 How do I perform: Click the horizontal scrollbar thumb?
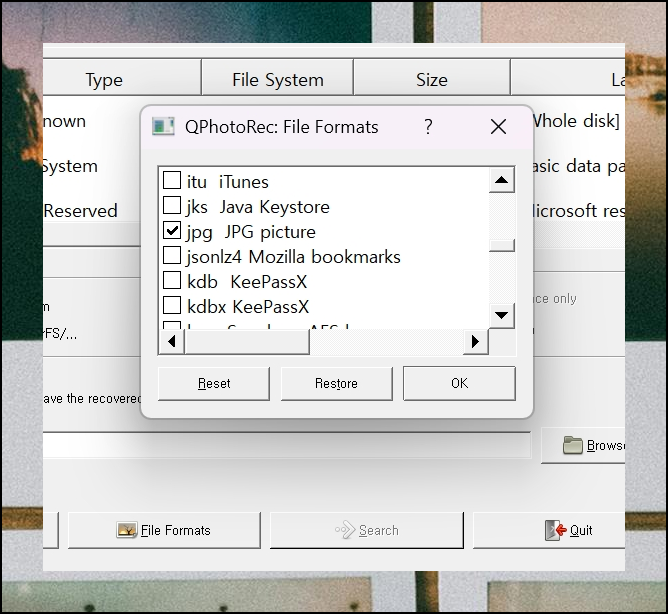(x=247, y=342)
